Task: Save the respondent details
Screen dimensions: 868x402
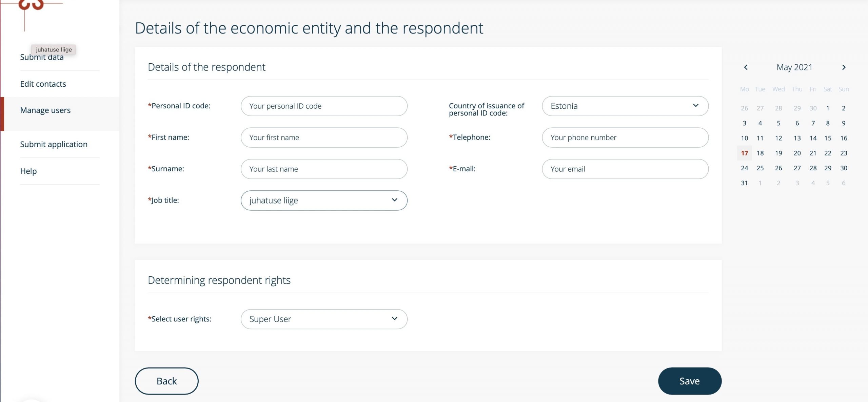Action: [689, 381]
